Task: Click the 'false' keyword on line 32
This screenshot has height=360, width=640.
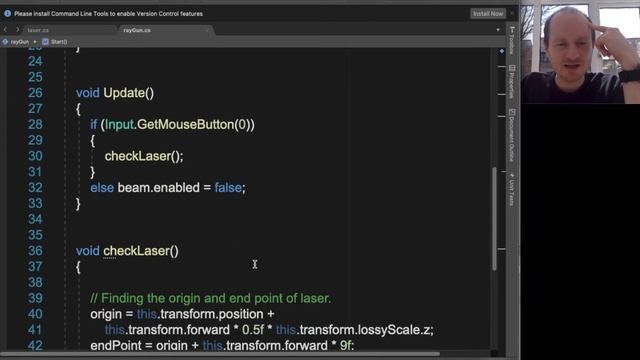Action: tap(228, 188)
